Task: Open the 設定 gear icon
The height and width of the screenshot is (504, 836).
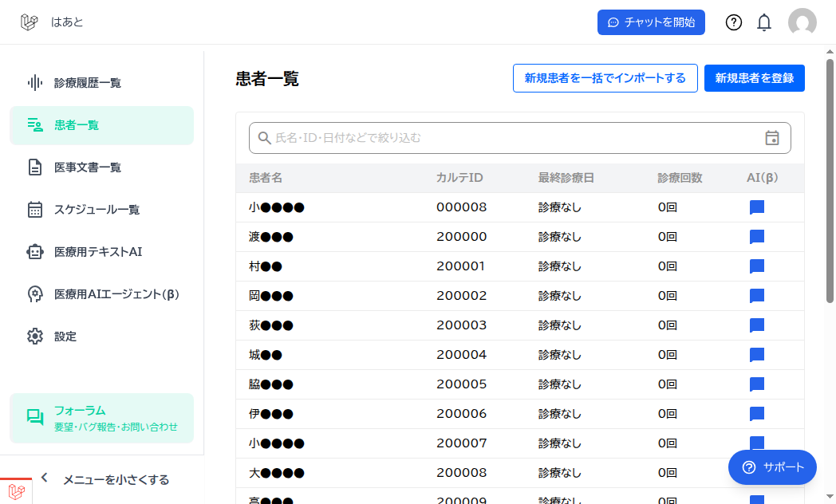Action: pos(34,336)
